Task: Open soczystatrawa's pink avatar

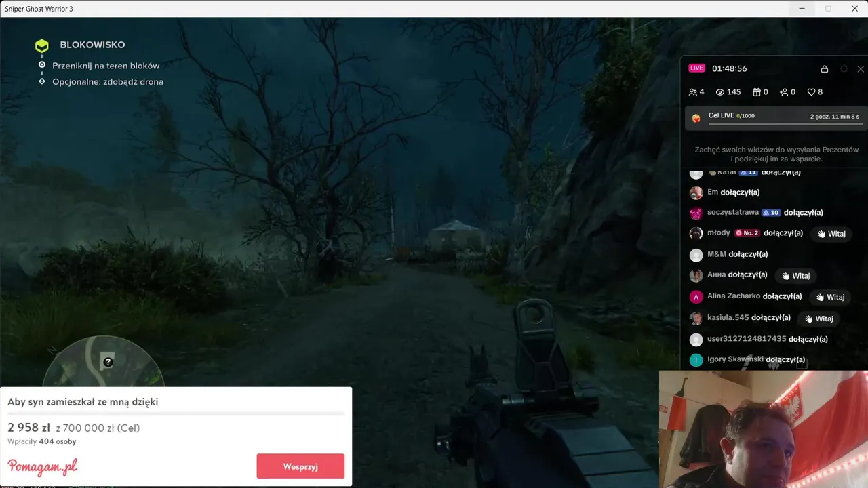Action: [x=696, y=213]
